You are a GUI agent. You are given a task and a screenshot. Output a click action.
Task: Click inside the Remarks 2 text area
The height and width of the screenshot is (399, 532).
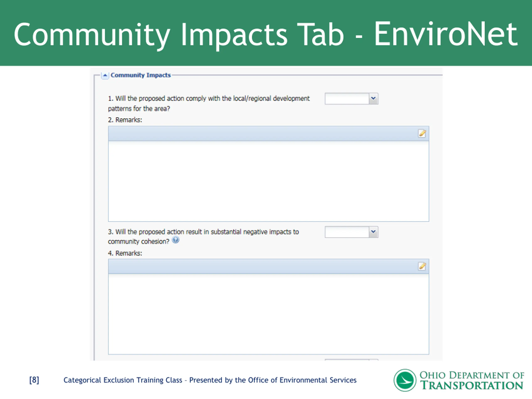tap(268, 181)
